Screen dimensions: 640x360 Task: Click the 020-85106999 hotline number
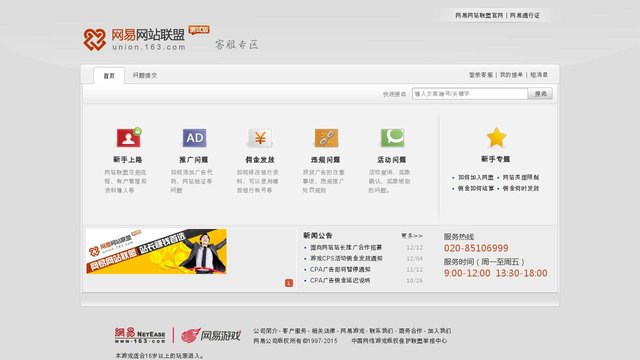tap(476, 248)
